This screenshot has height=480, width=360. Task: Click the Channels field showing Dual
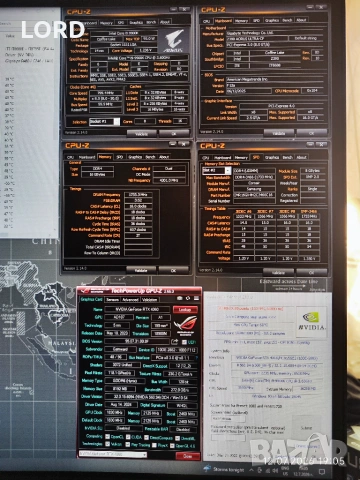[x=169, y=169]
